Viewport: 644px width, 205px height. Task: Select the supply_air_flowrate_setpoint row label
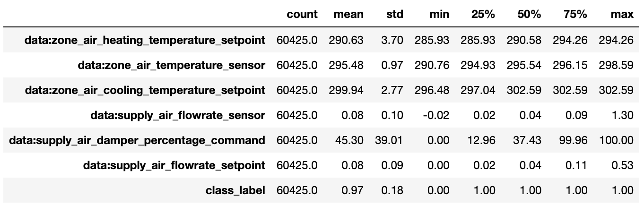pos(174,165)
